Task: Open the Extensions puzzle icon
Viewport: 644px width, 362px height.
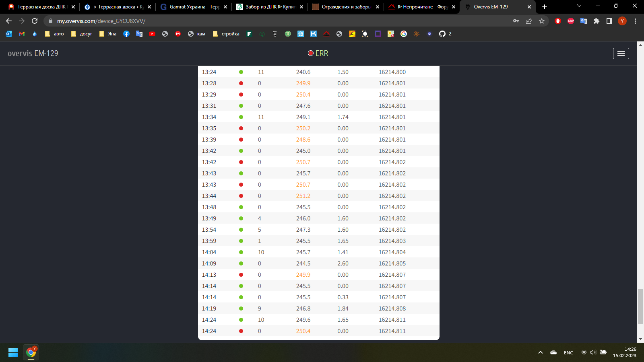Action: [x=597, y=21]
